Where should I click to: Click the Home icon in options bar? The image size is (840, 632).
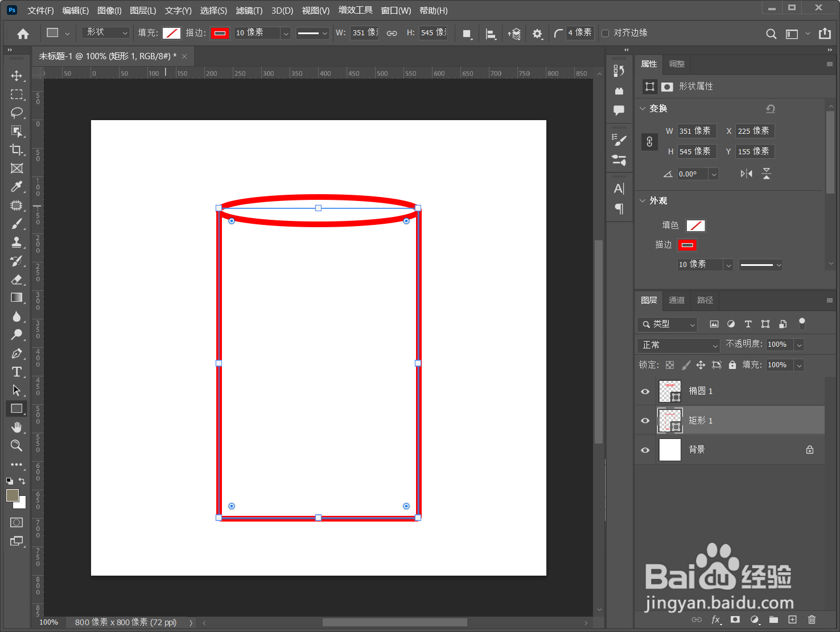tap(23, 34)
